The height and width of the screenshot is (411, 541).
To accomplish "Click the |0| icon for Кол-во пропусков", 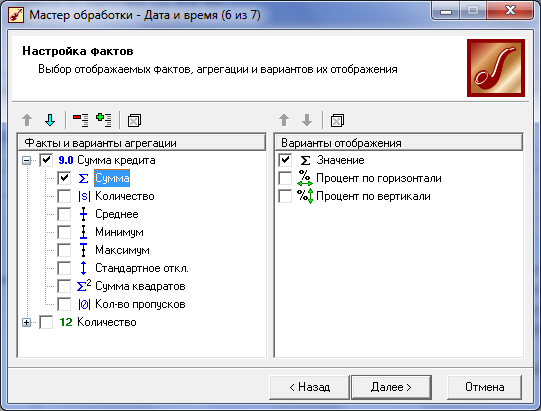I will pyautogui.click(x=84, y=304).
